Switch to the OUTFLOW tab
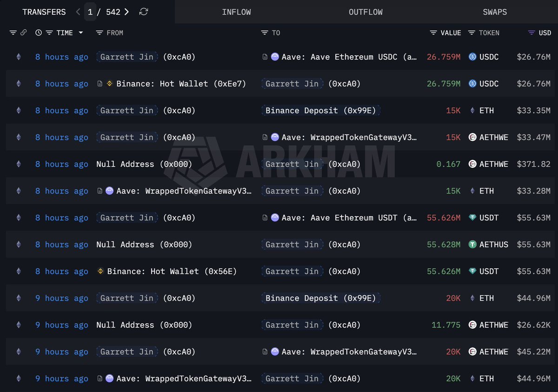Image resolution: width=558 pixels, height=392 pixels. 365,12
